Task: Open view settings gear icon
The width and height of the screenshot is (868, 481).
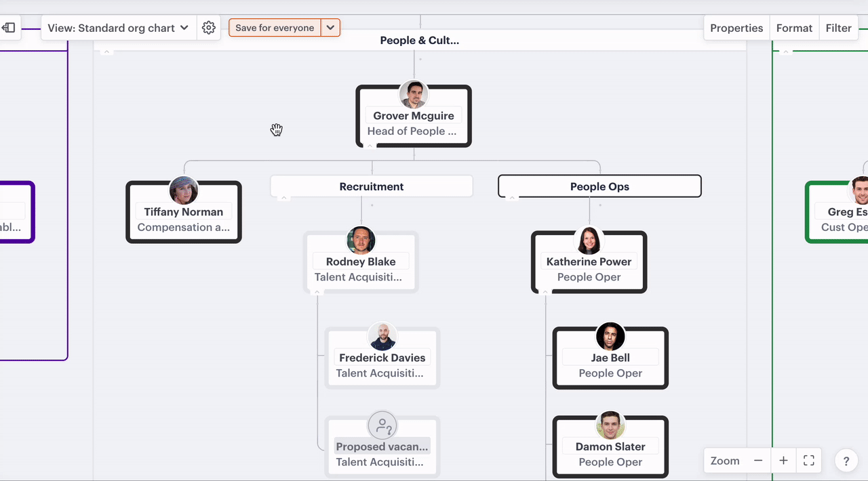Action: click(x=209, y=28)
